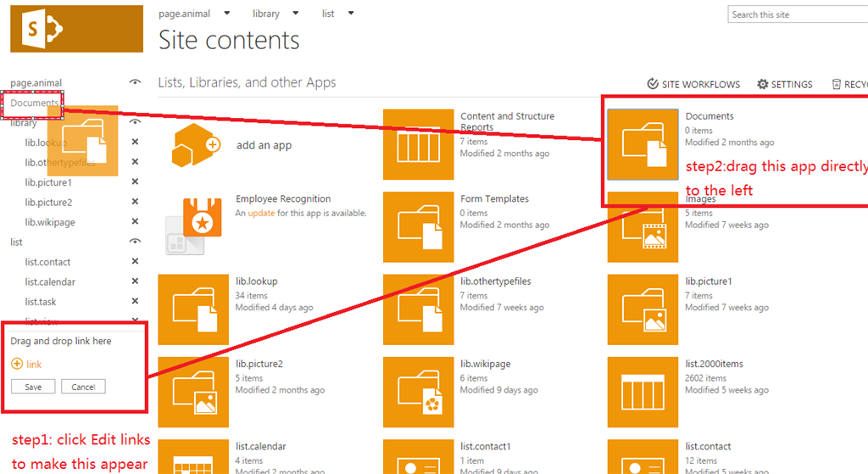868x474 pixels.
Task: Remove list.task link from navigation
Action: [x=135, y=301]
